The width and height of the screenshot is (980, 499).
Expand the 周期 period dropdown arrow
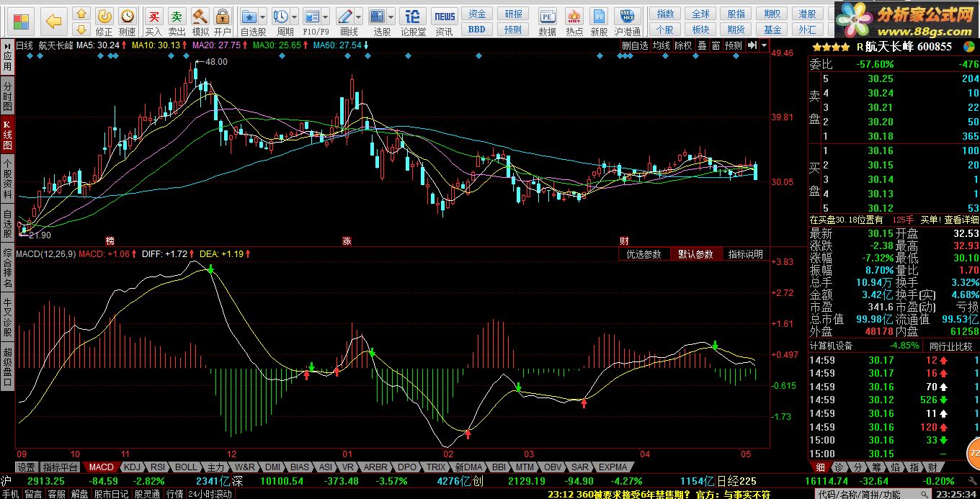click(295, 17)
